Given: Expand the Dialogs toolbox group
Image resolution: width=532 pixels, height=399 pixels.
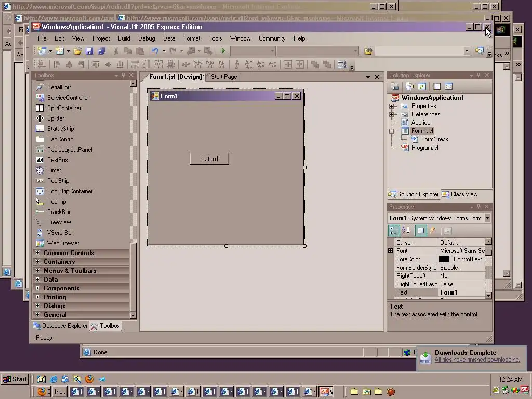Looking at the screenshot, I should (x=37, y=305).
